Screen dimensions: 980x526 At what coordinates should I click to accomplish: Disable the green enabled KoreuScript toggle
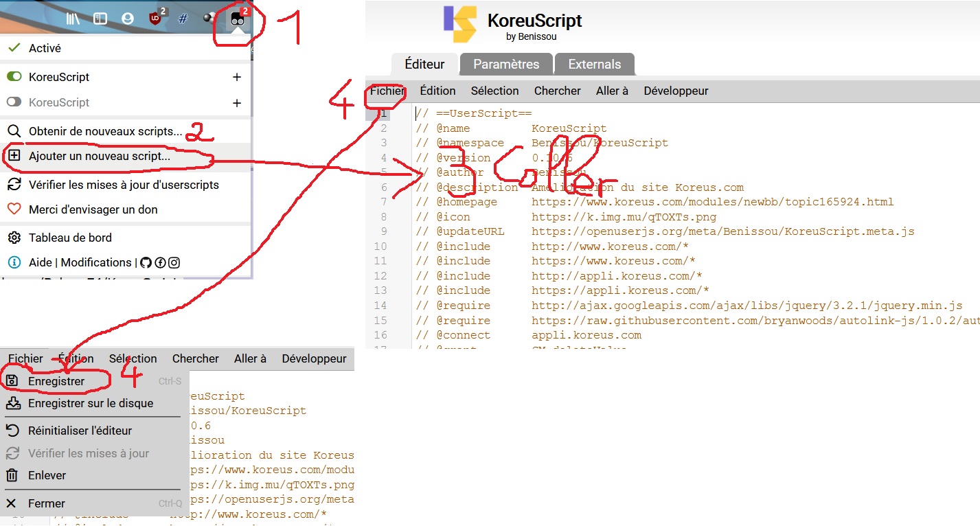(x=14, y=77)
